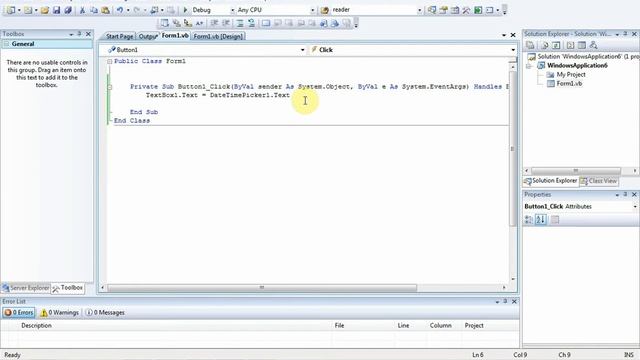Click the Increase font size 'A' icon

(199, 23)
